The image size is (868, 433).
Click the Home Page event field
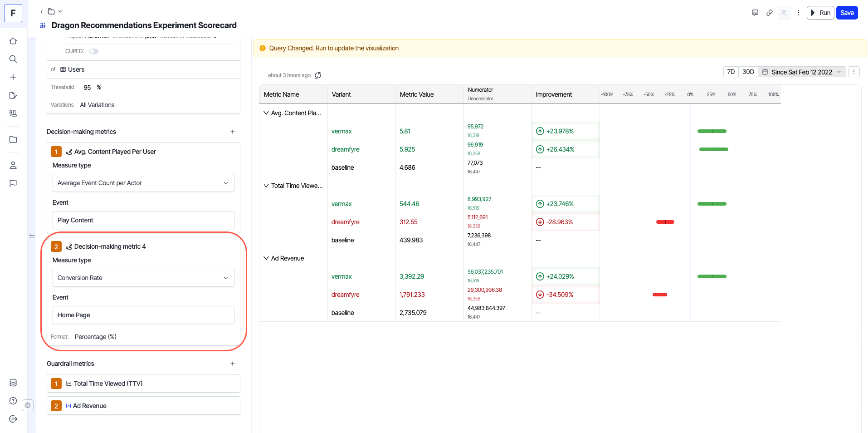(x=143, y=315)
